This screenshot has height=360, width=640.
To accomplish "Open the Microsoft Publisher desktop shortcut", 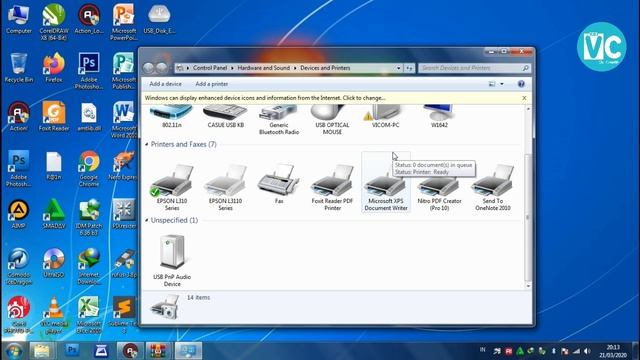I will point(124,71).
